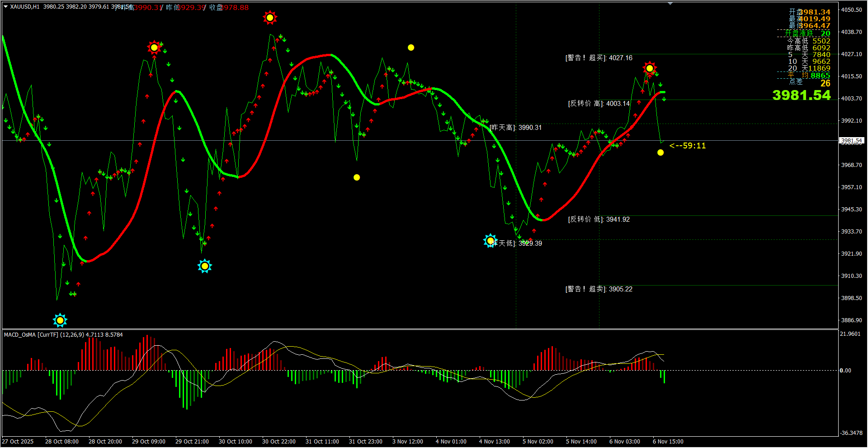This screenshot has height=448, width=868.
Task: Click the -36.3478 MACD scale label
Action: click(x=851, y=433)
